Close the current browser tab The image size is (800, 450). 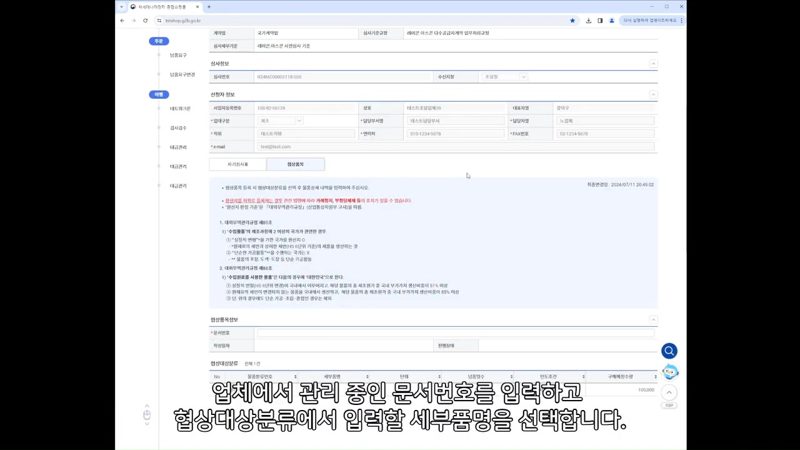pyautogui.click(x=197, y=7)
